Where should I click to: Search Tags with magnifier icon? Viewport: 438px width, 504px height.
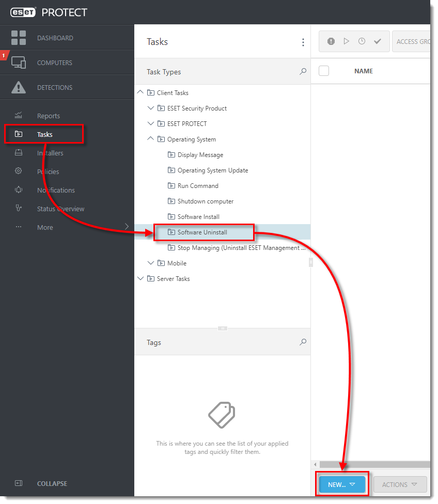[303, 342]
